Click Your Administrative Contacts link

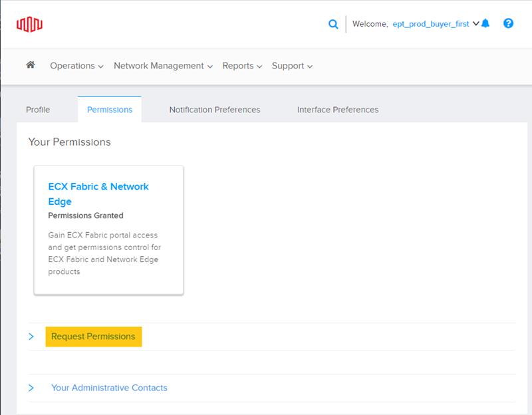(109, 388)
